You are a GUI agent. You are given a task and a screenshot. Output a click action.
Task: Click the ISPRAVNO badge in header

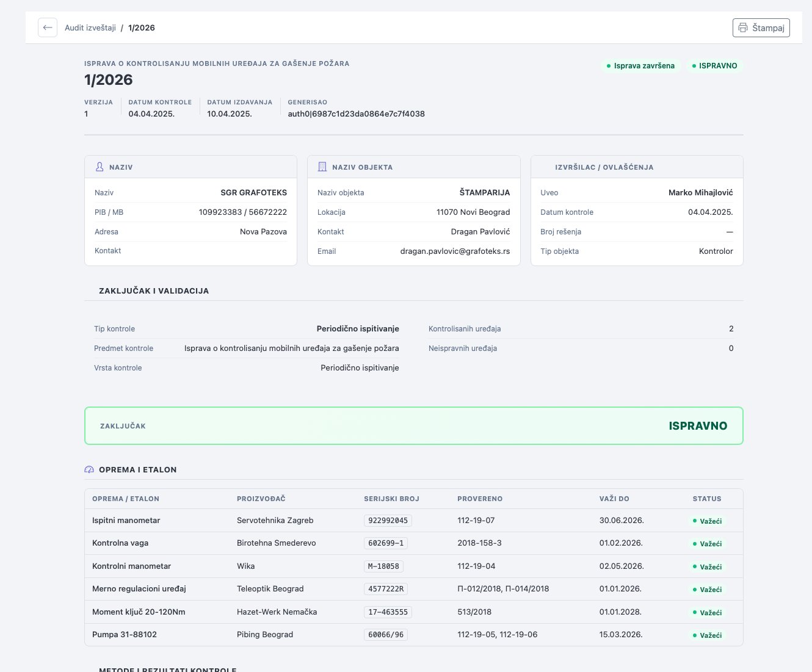714,66
